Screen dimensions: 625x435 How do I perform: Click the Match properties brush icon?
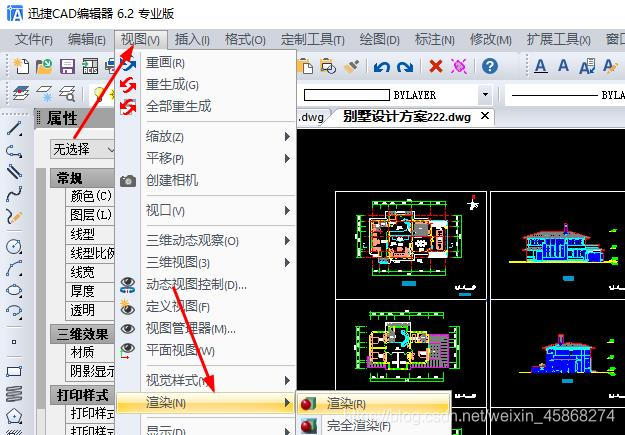point(351,67)
